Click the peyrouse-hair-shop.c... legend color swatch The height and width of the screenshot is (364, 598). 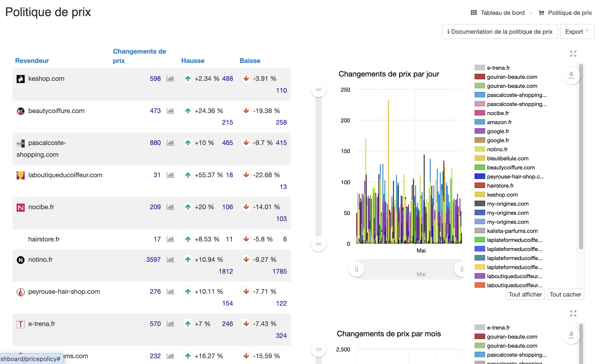pyautogui.click(x=480, y=176)
